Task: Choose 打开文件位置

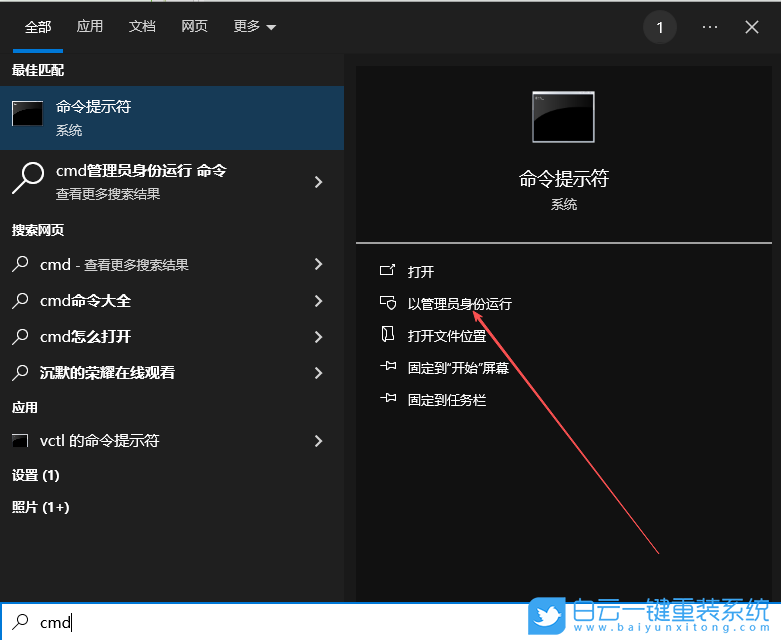Action: click(x=447, y=336)
